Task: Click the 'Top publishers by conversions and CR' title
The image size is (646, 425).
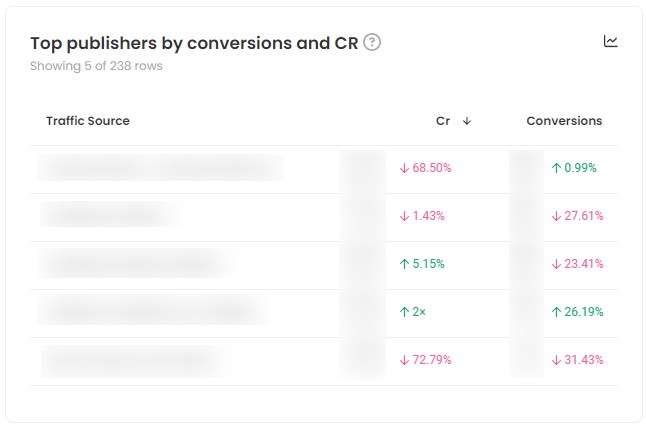Action: [x=194, y=43]
